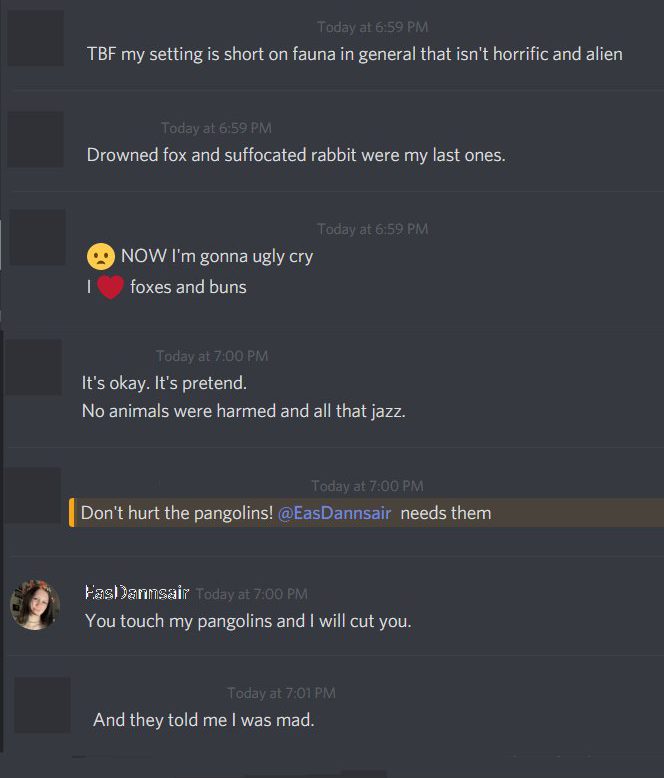Screen dimensions: 664x778
Task: Click blurred avatar next to 'NOW I'm gonna ugly cry'
Action: pos(37,237)
